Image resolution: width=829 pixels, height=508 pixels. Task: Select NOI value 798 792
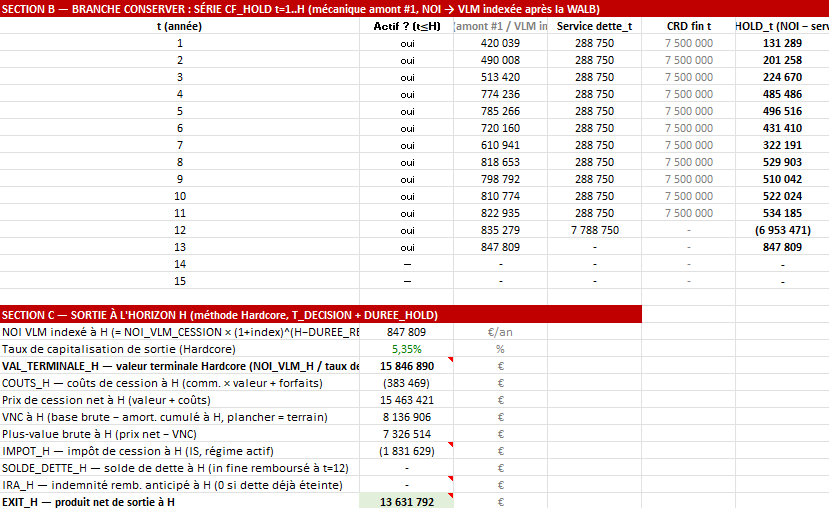[x=500, y=179]
